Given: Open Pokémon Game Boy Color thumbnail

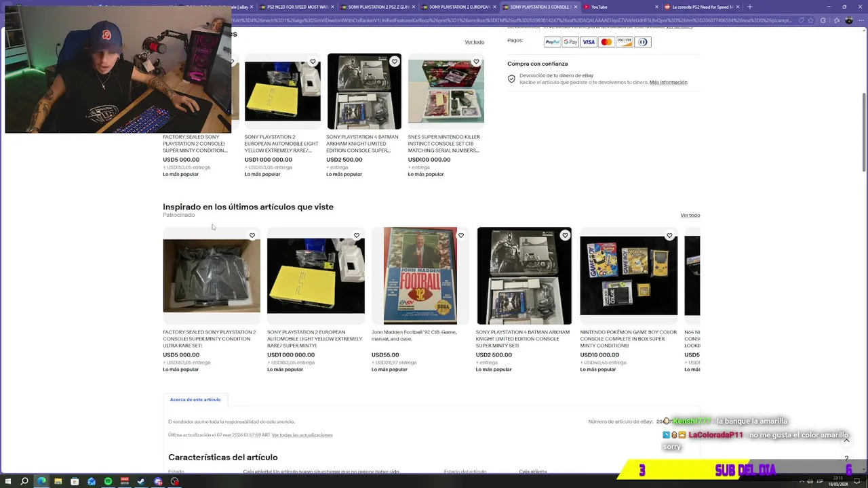Looking at the screenshot, I should pyautogui.click(x=629, y=276).
